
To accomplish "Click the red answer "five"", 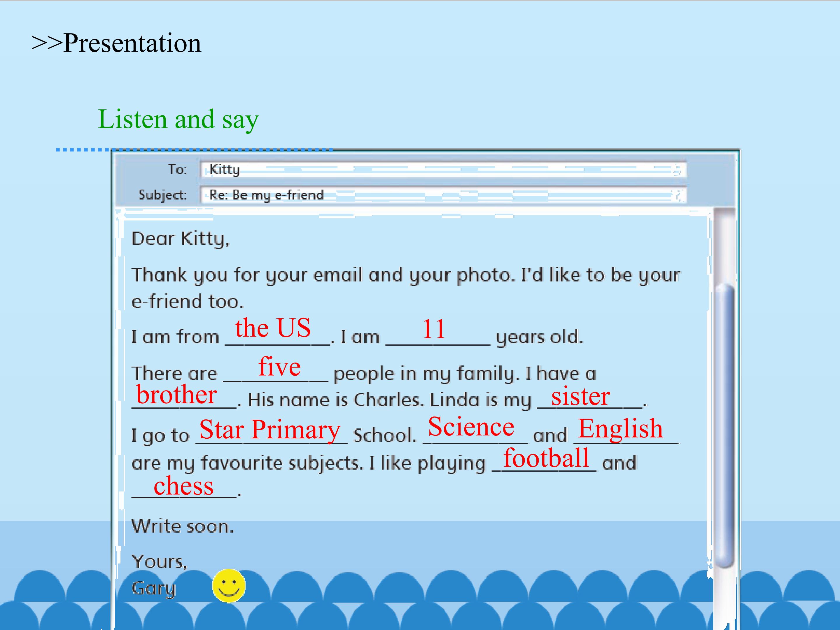I will [279, 366].
